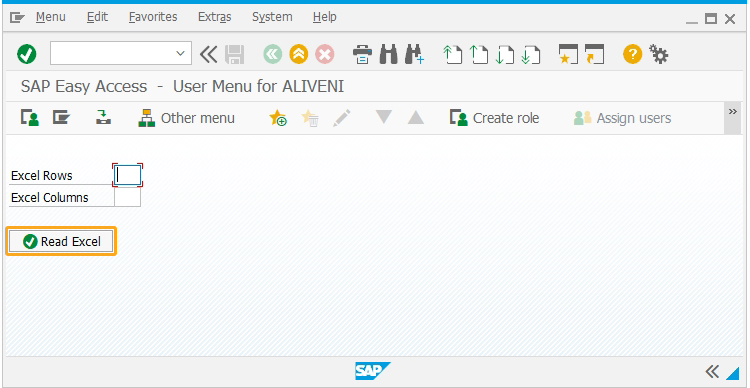Click the SAP Menu icon
750x388 pixels.
61,118
